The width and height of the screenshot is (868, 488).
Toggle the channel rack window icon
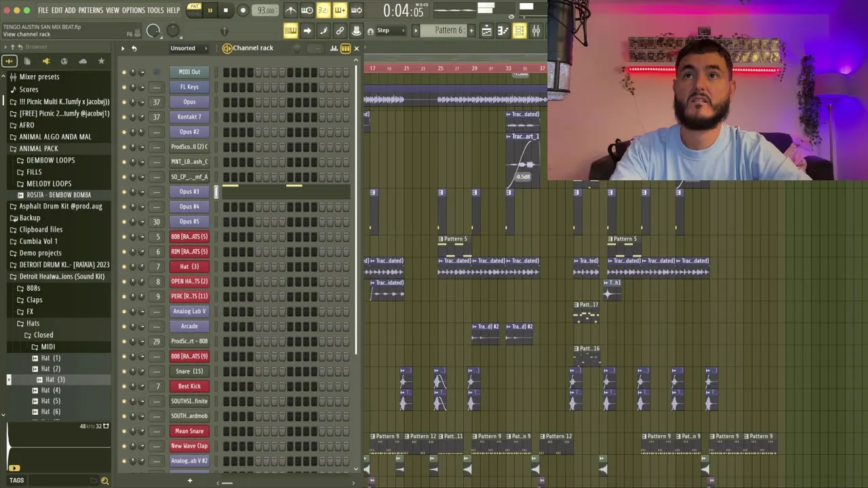click(519, 30)
